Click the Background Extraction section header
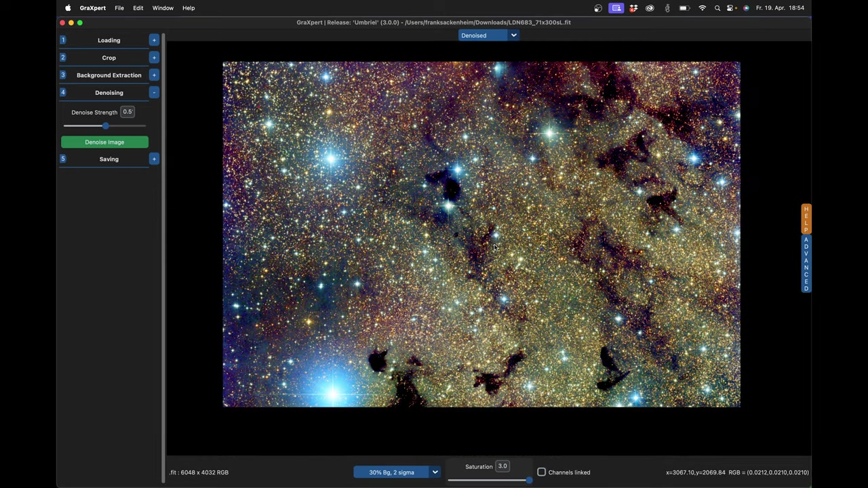 tap(108, 75)
